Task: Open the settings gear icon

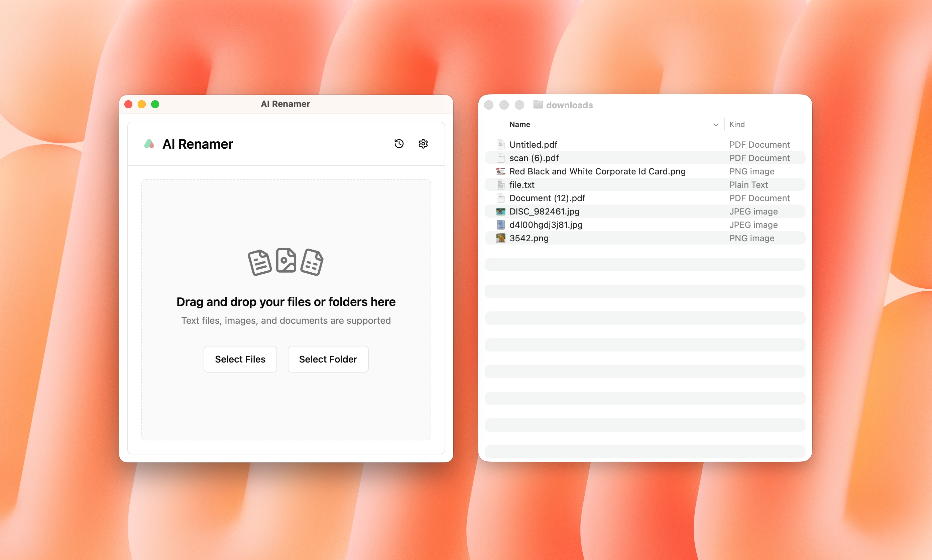Action: coord(423,143)
